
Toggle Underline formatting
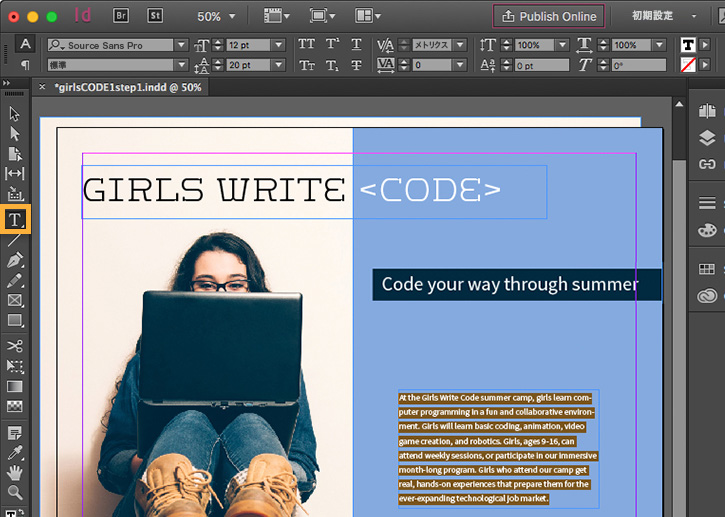(356, 44)
